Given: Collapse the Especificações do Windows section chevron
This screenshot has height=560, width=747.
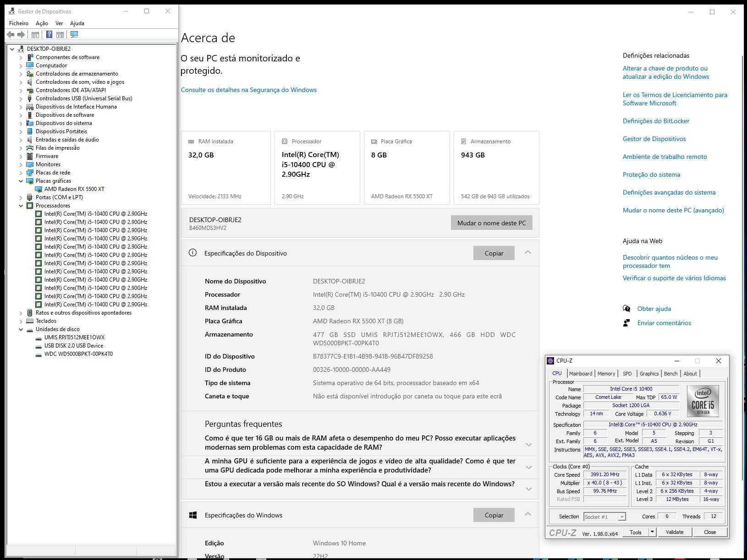Looking at the screenshot, I should click(x=528, y=515).
